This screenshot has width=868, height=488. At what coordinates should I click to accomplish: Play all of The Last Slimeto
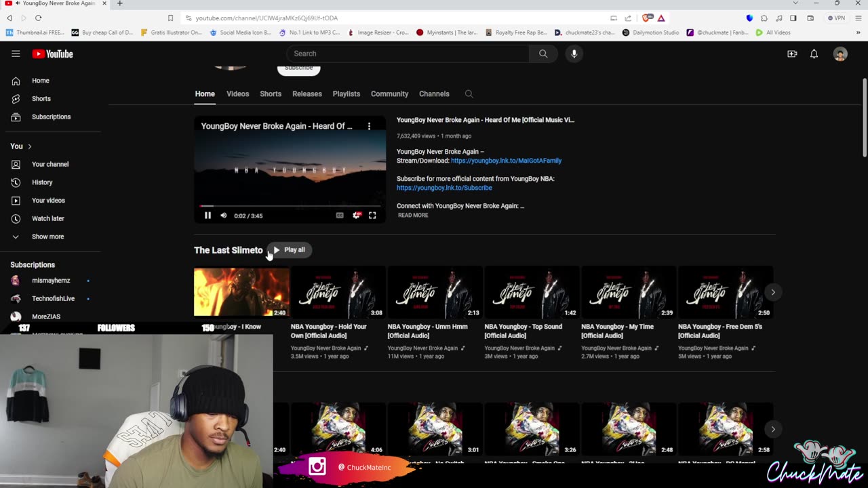pos(289,250)
